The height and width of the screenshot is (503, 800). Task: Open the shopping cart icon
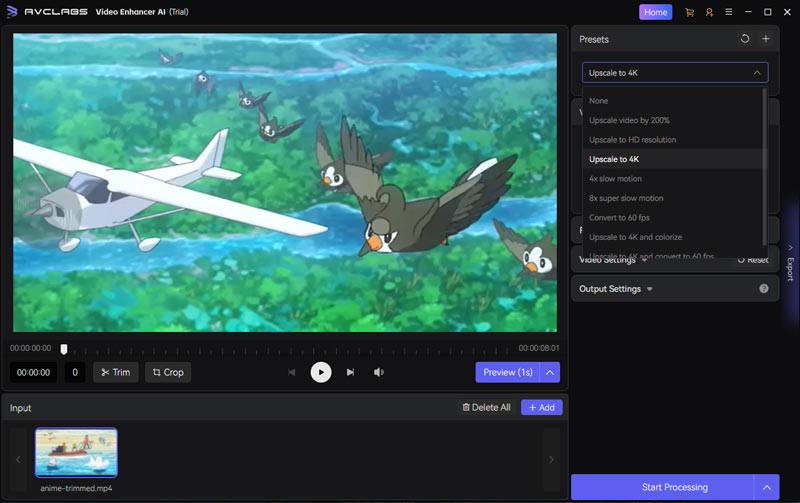(689, 12)
